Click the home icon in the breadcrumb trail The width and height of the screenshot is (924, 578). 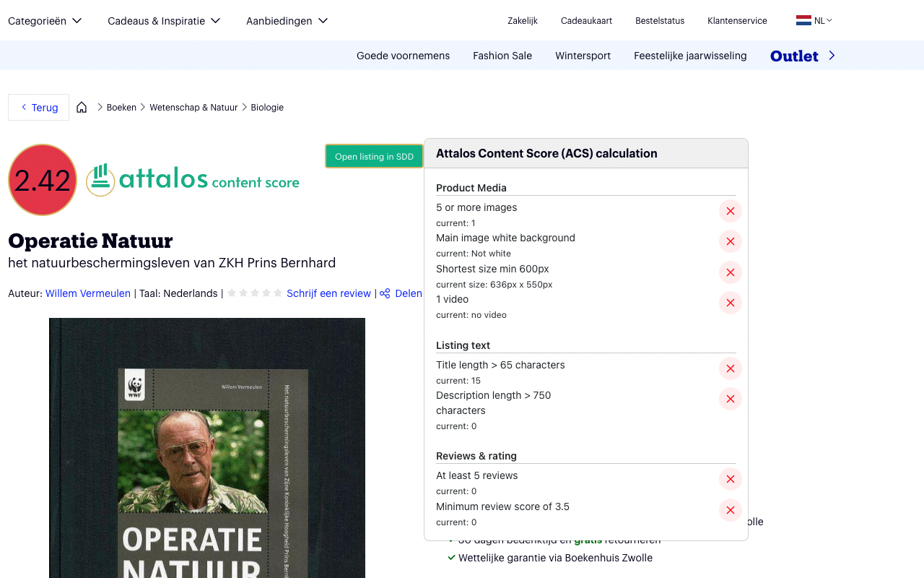[x=82, y=106]
